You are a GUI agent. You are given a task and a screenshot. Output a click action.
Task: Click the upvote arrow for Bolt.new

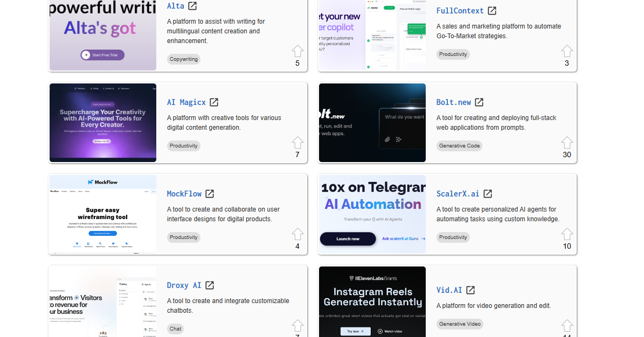point(567,143)
